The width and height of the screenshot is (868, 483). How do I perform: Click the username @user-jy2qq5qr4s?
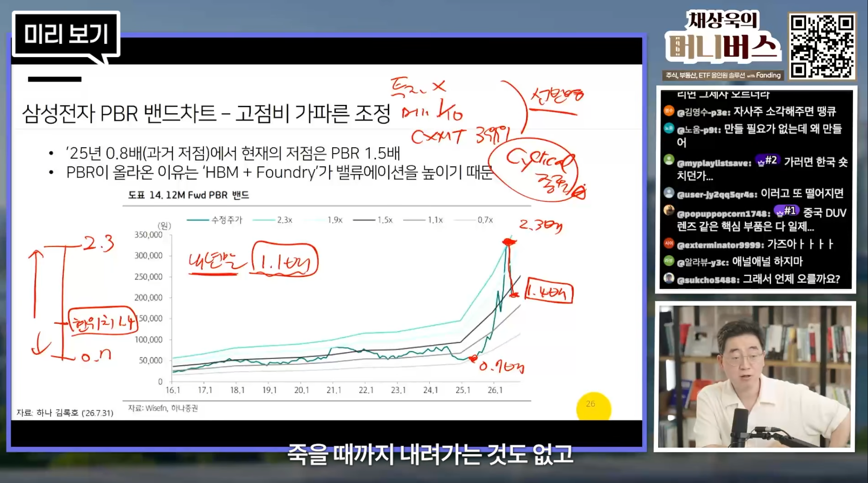click(717, 195)
